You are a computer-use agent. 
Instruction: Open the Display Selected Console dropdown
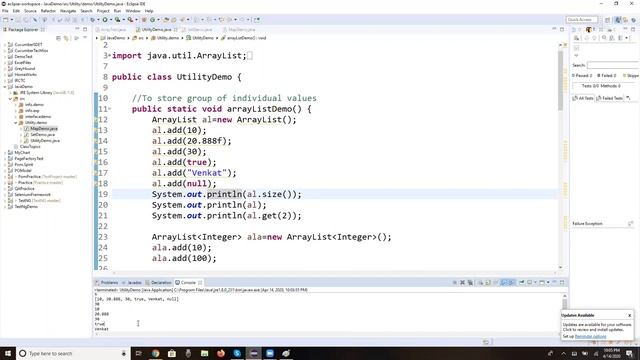point(535,282)
